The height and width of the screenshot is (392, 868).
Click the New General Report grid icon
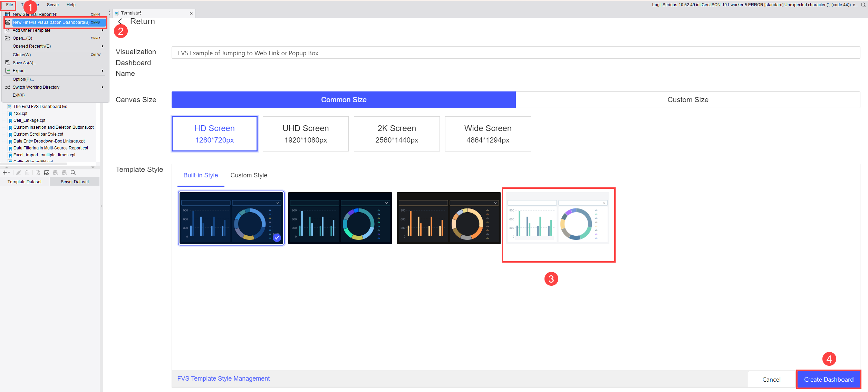[7, 14]
